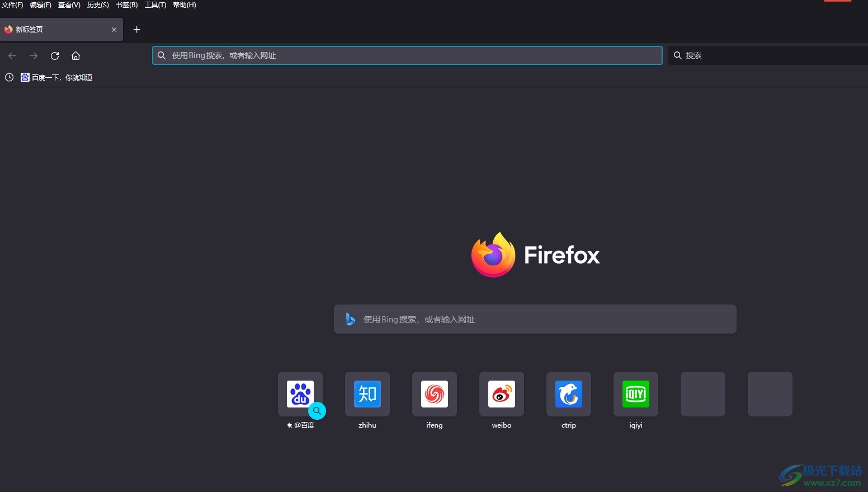Viewport: 868px width, 492px height.
Task: Open the ifeng shortcut tile
Action: (435, 394)
